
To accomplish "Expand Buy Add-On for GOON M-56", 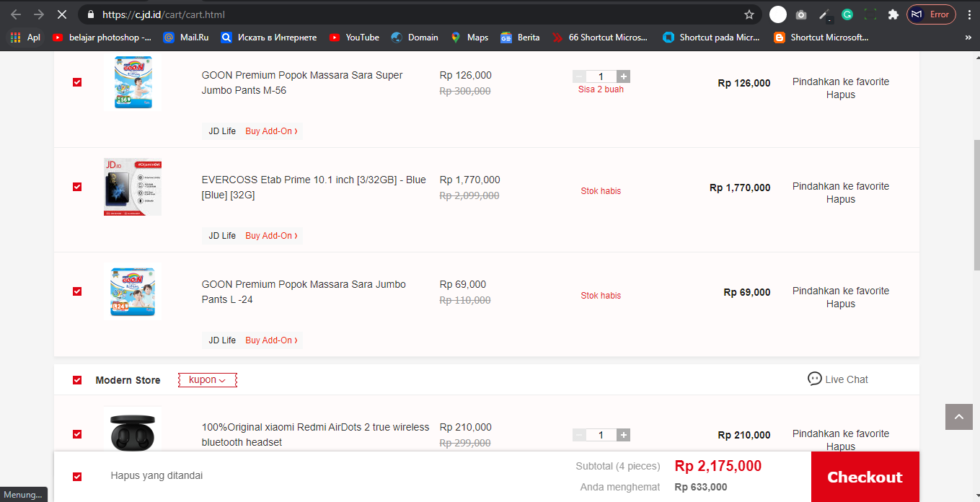I will tap(271, 131).
